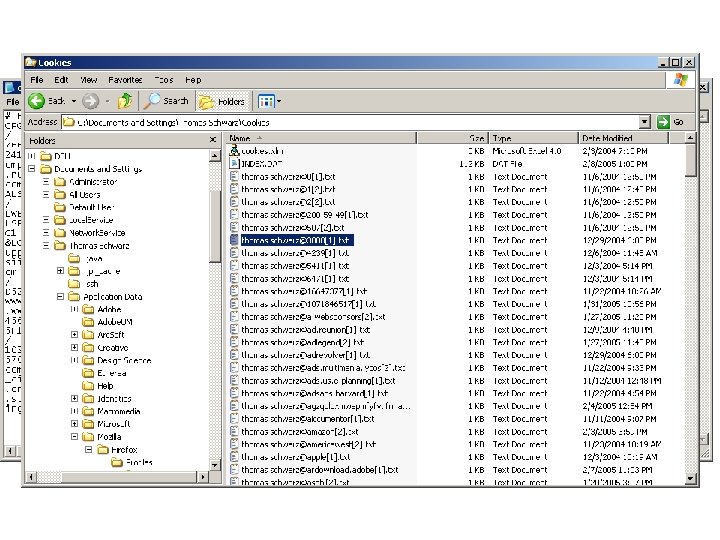
Task: Open the Address bar dropdown list
Action: coord(645,122)
